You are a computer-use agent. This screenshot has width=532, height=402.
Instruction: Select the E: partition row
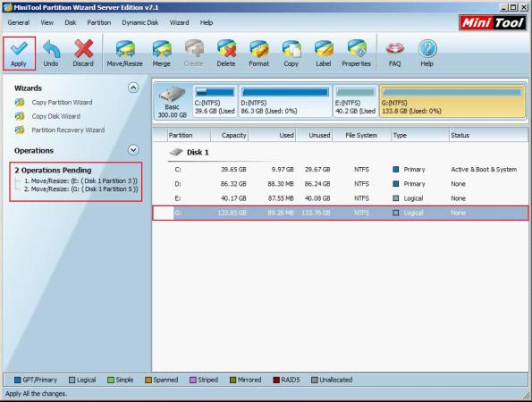341,198
